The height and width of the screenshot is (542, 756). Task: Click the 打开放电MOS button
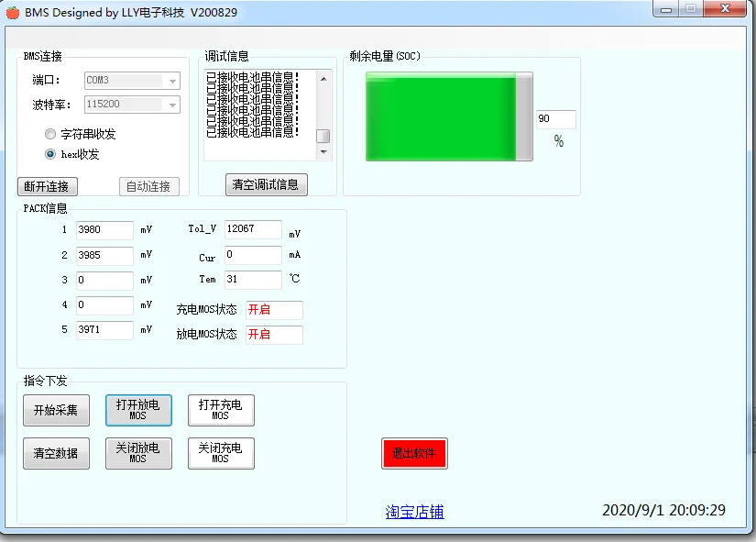tap(138, 410)
